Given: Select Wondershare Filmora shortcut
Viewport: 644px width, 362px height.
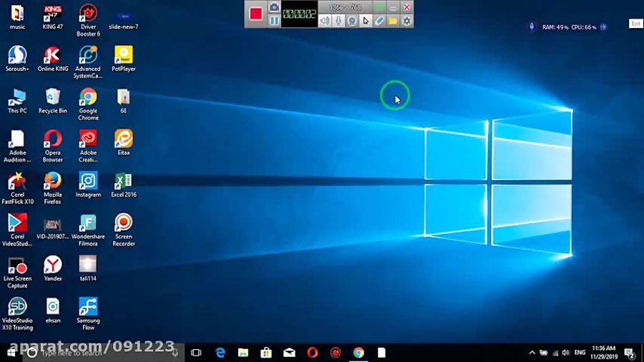Looking at the screenshot, I should pyautogui.click(x=88, y=230).
